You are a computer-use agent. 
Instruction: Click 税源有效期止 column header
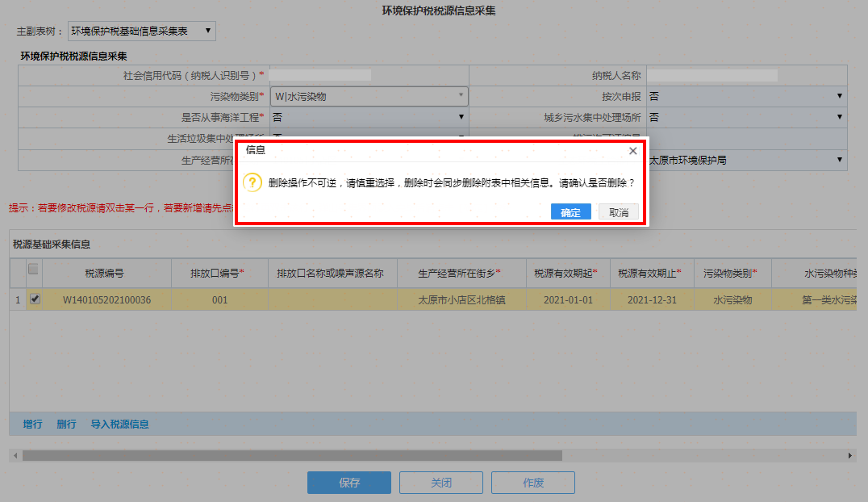652,273
